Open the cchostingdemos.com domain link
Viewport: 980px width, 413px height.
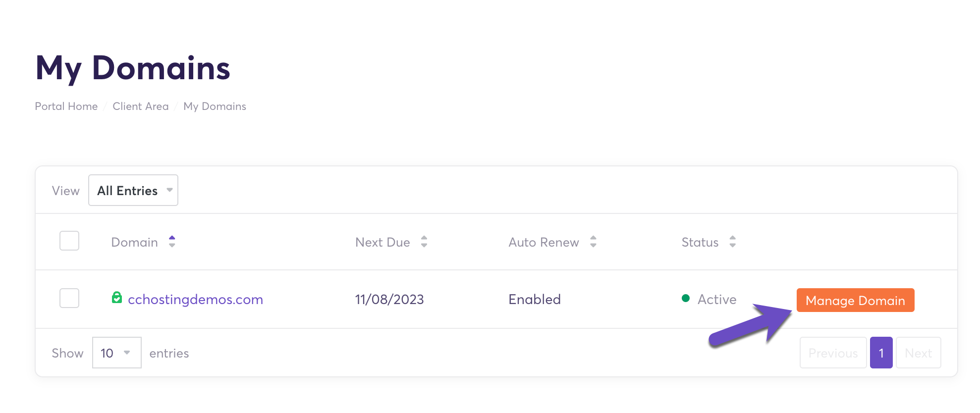coord(195,300)
